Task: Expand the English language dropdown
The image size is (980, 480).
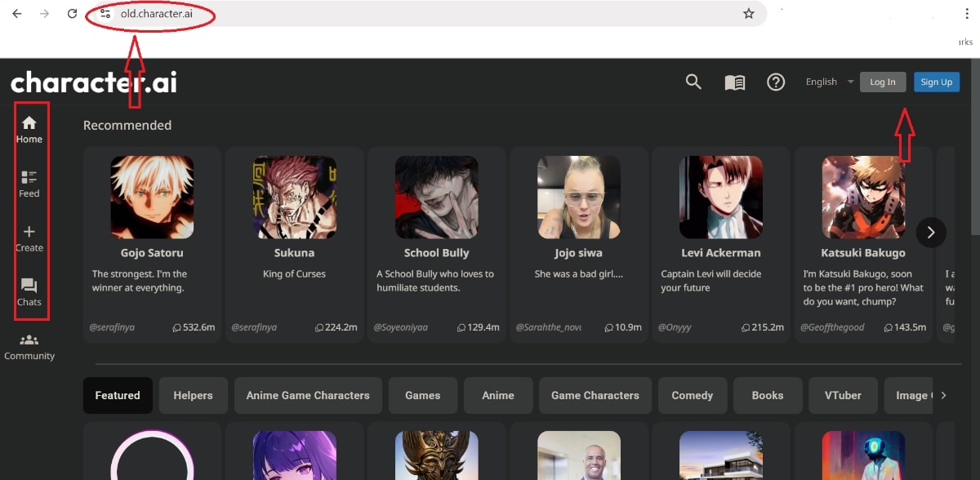Action: [829, 82]
